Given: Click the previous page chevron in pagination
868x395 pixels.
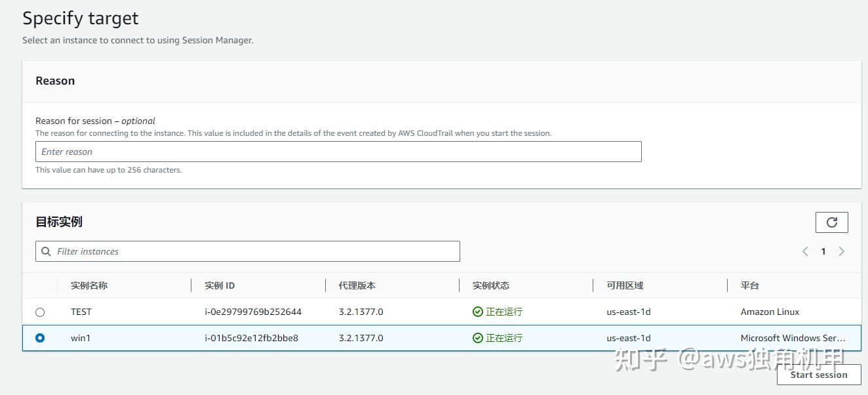Looking at the screenshot, I should [805, 251].
